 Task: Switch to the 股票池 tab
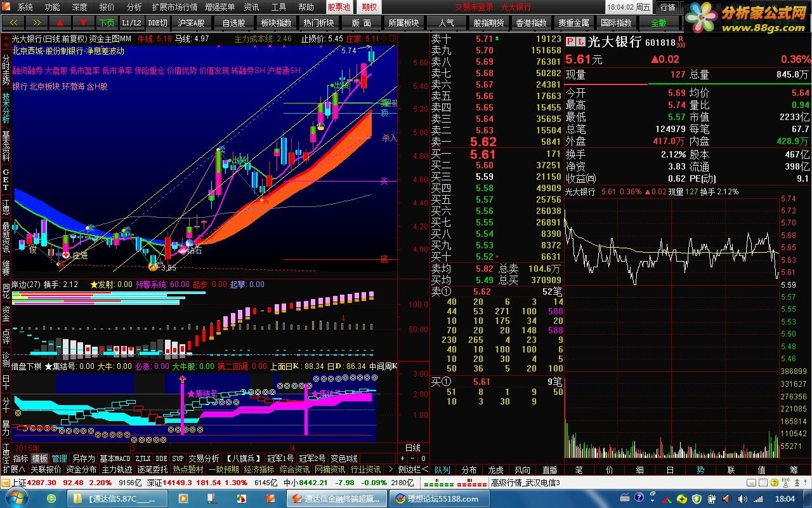pyautogui.click(x=339, y=7)
